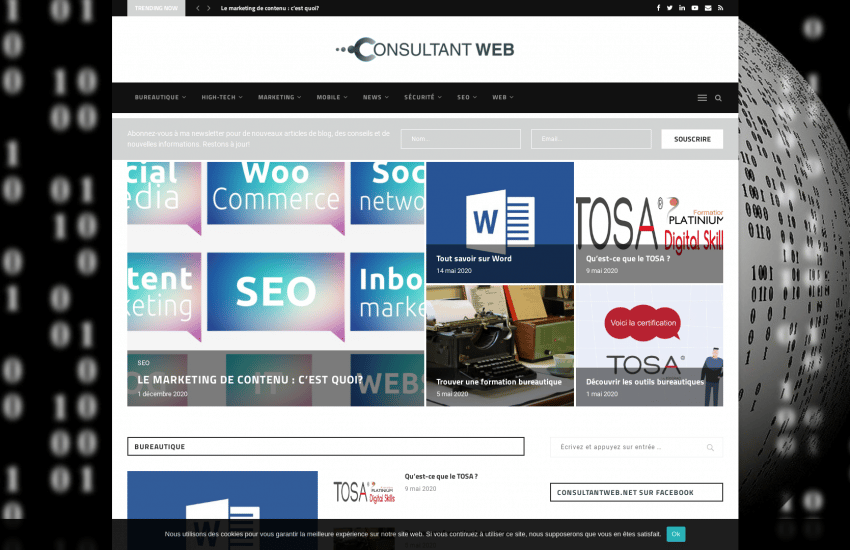
Task: Click the navigation bar search icon
Action: coord(718,98)
